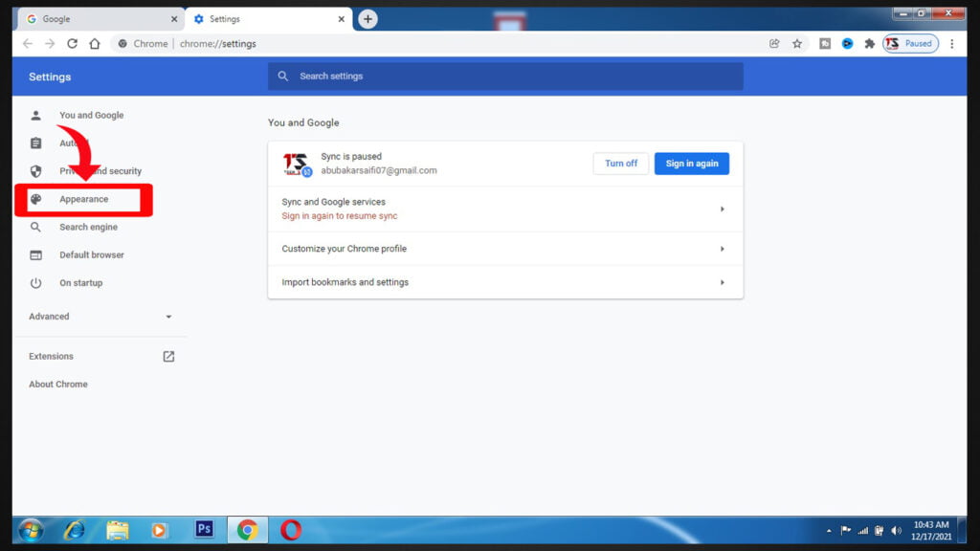The height and width of the screenshot is (551, 980).
Task: Open the Windows Start menu
Action: point(31,530)
